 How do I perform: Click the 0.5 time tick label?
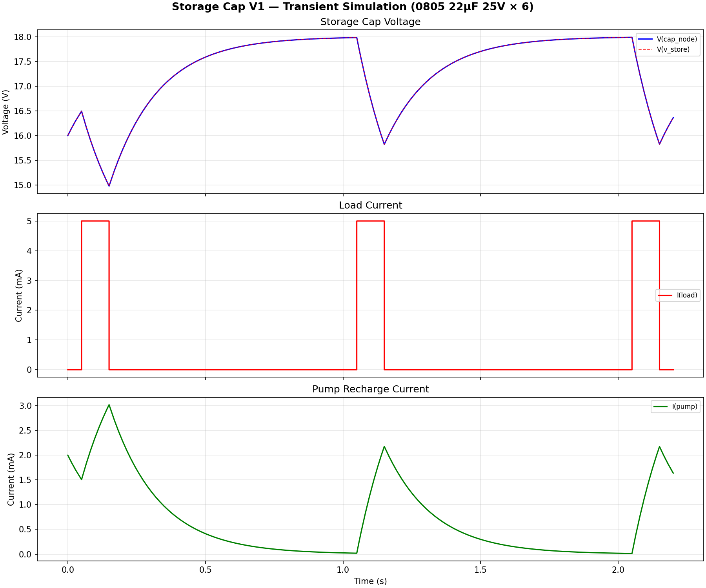[x=206, y=569]
